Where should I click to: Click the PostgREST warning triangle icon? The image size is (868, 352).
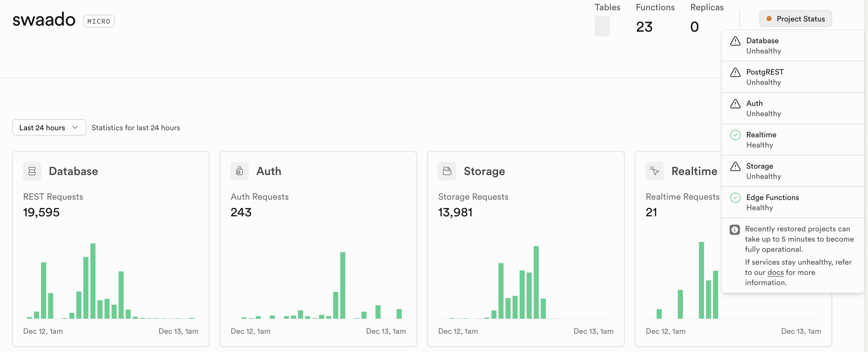[x=735, y=72]
